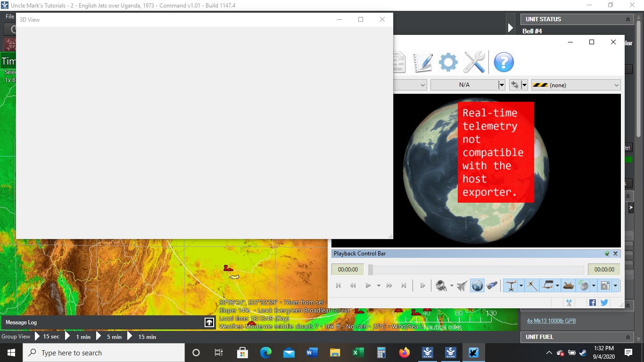
Task: Fast-forward playback with double-right arrows
Action: point(389,286)
